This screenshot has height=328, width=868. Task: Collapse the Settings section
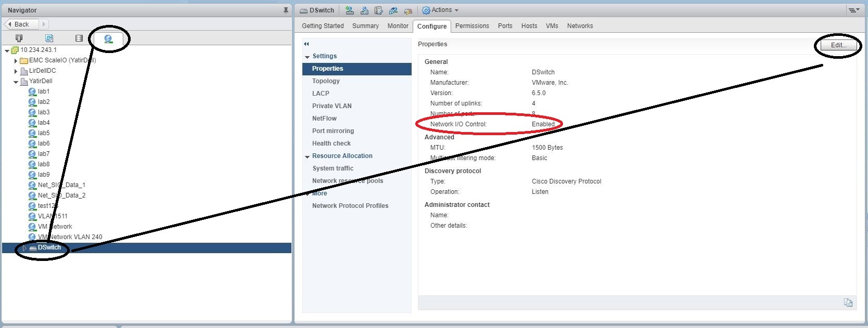tap(307, 57)
